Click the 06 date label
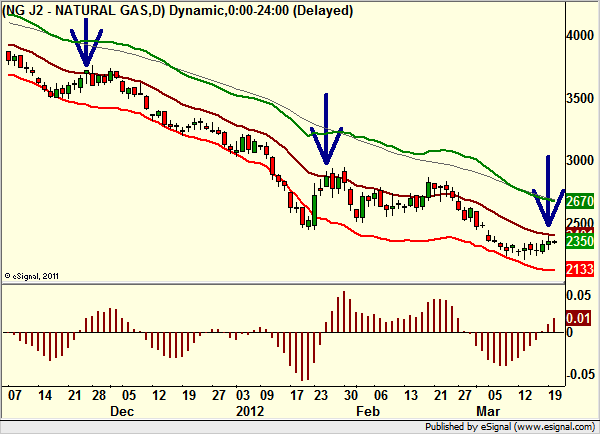 tap(380, 395)
